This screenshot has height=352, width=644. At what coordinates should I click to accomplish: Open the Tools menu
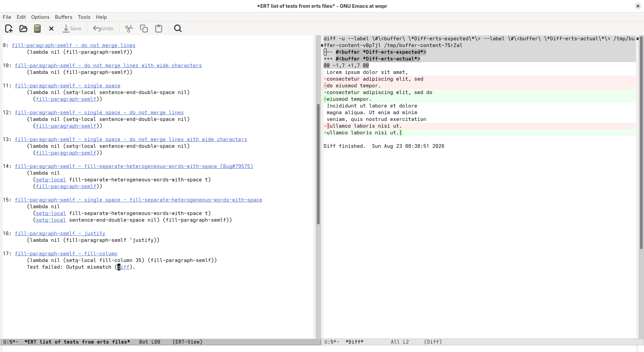84,17
